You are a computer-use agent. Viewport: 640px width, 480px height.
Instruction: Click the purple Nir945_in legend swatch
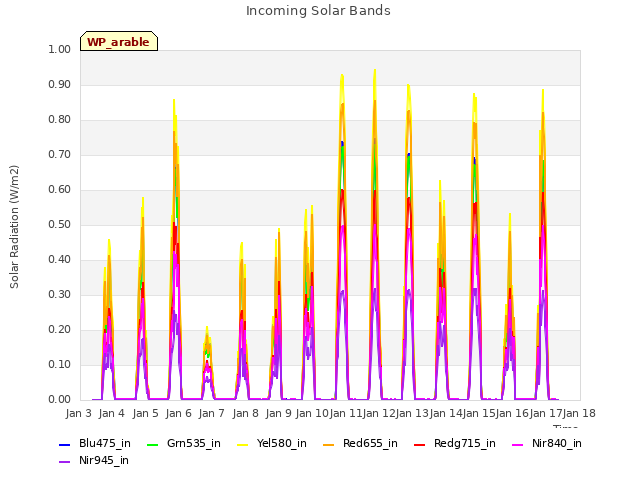(x=64, y=461)
